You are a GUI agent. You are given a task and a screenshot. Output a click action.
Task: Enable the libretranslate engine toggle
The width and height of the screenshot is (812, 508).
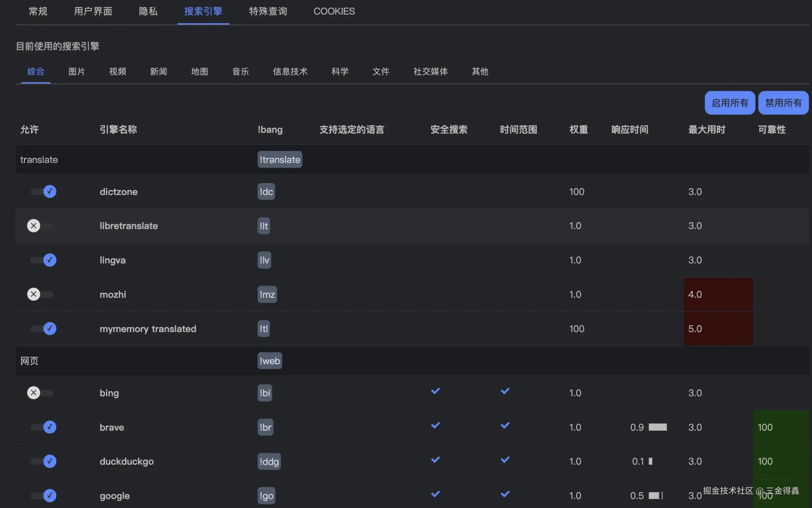click(40, 226)
